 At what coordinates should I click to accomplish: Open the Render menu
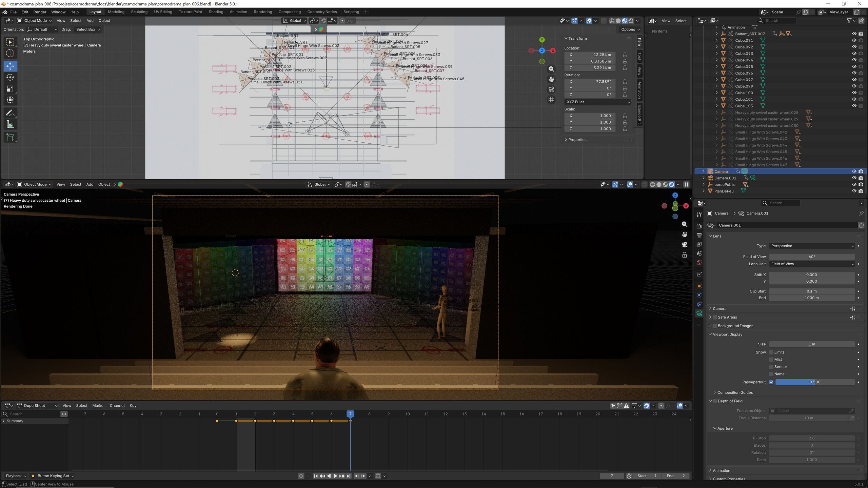coord(40,12)
